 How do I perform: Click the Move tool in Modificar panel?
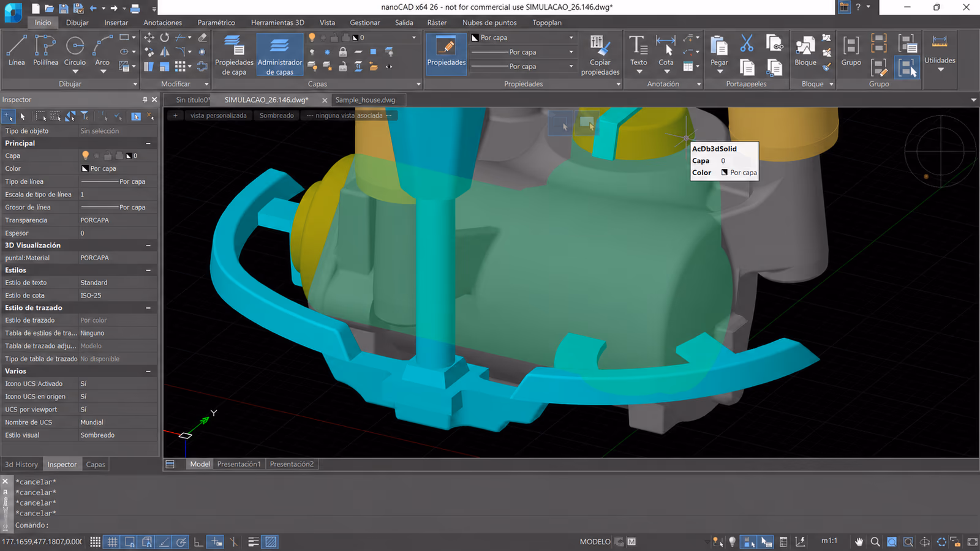tap(149, 37)
